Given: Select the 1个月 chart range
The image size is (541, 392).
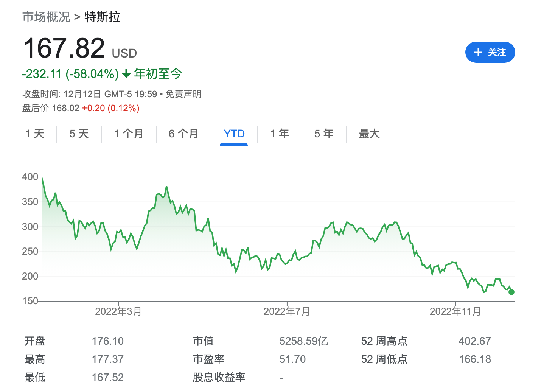Looking at the screenshot, I should [x=128, y=134].
